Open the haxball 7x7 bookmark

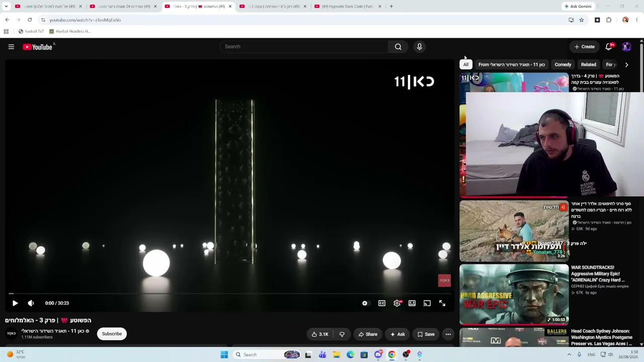(31, 31)
